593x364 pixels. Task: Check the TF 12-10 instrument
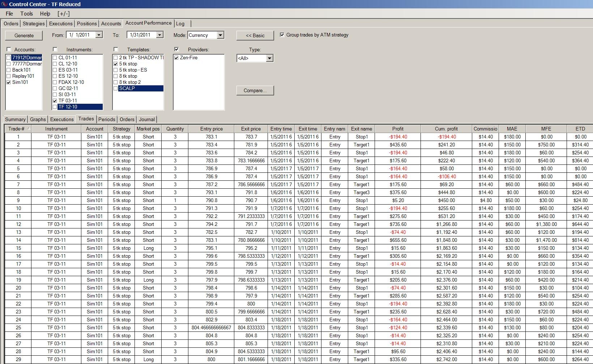point(55,107)
